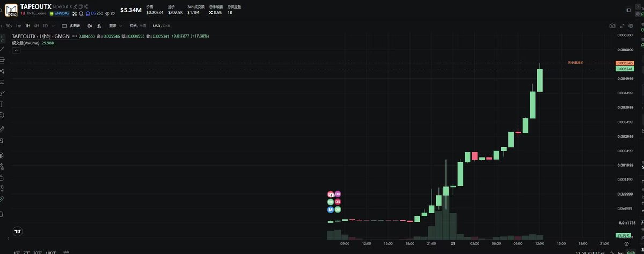Copy token name using copy icon
The width and height of the screenshot is (644, 254).
click(x=80, y=6)
